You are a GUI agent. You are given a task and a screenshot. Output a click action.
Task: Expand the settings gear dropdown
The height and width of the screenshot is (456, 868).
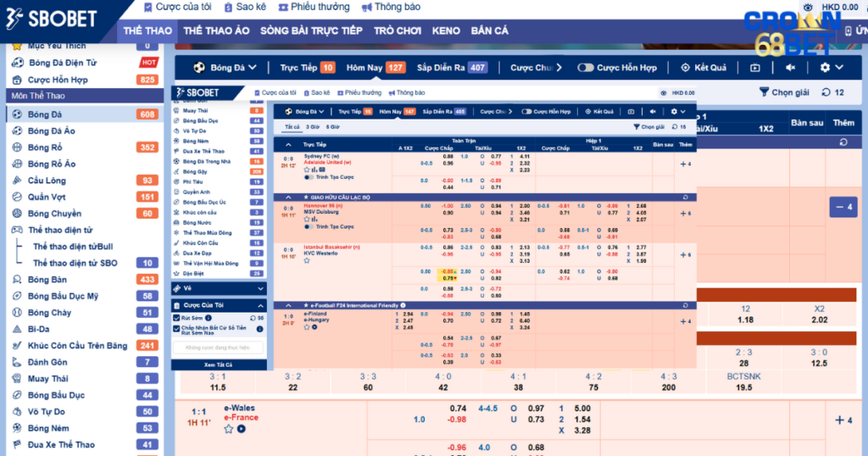(831, 68)
